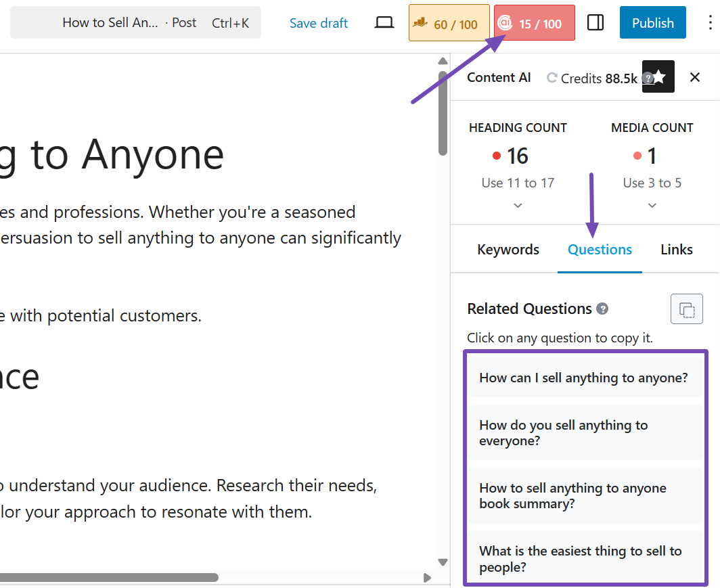
Task: Expand the Heading Count details chevron
Action: pos(518,205)
